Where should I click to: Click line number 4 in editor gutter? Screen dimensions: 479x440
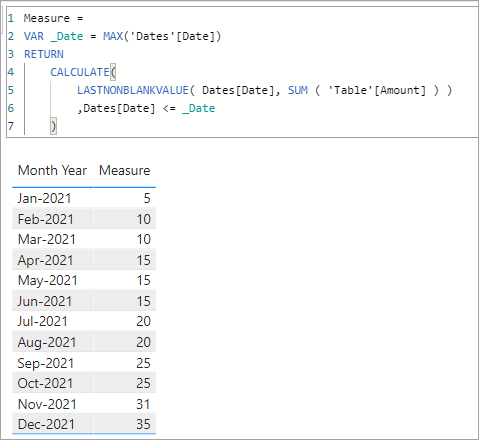point(11,72)
